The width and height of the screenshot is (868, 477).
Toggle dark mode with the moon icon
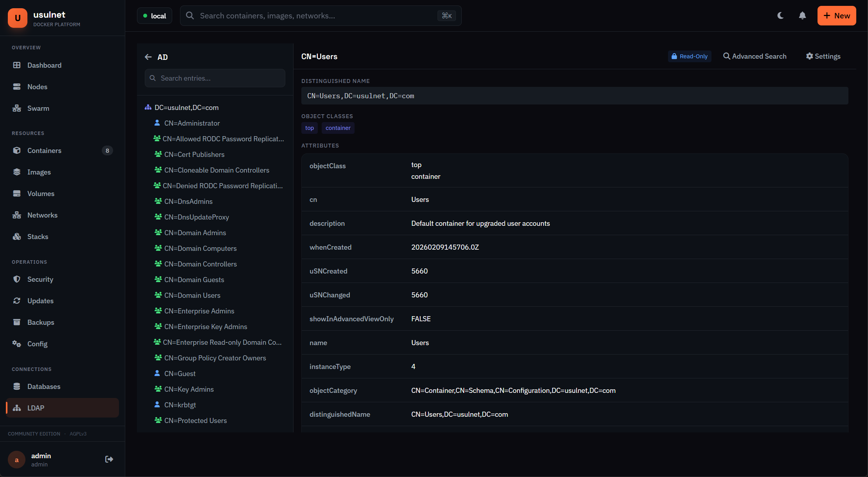coord(780,15)
